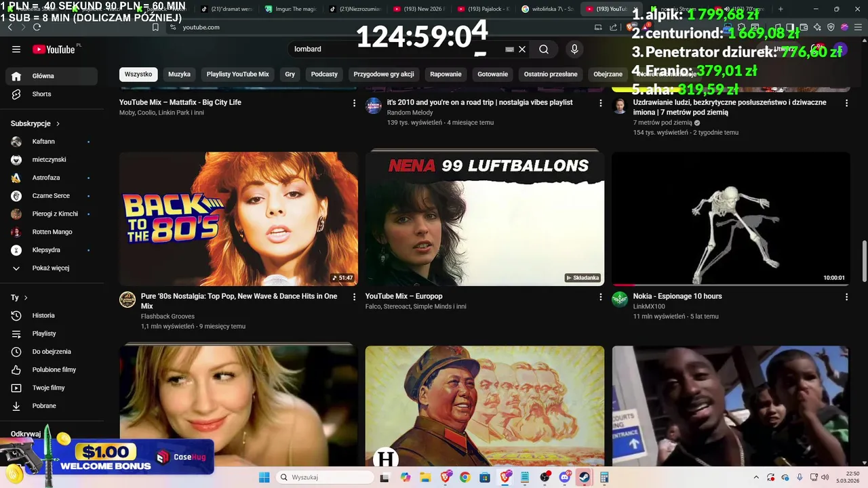Switch to the Imgur: The magic browser tab

coord(290,9)
